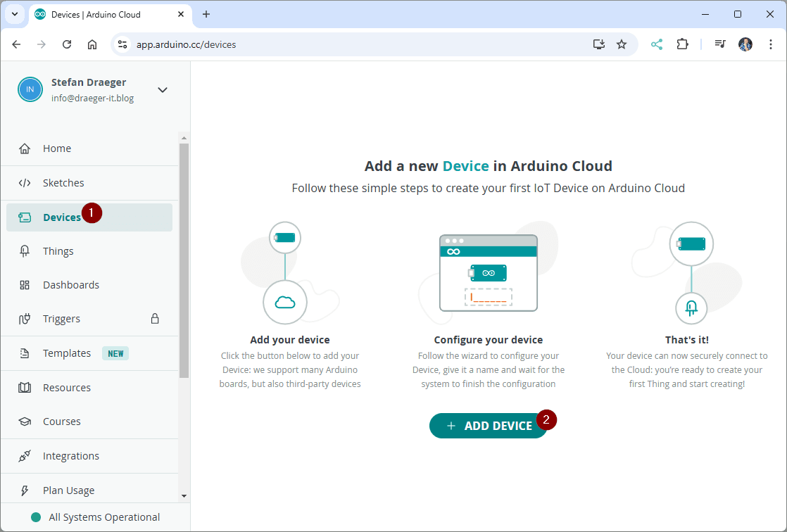Click the Resources book icon

[x=25, y=388]
